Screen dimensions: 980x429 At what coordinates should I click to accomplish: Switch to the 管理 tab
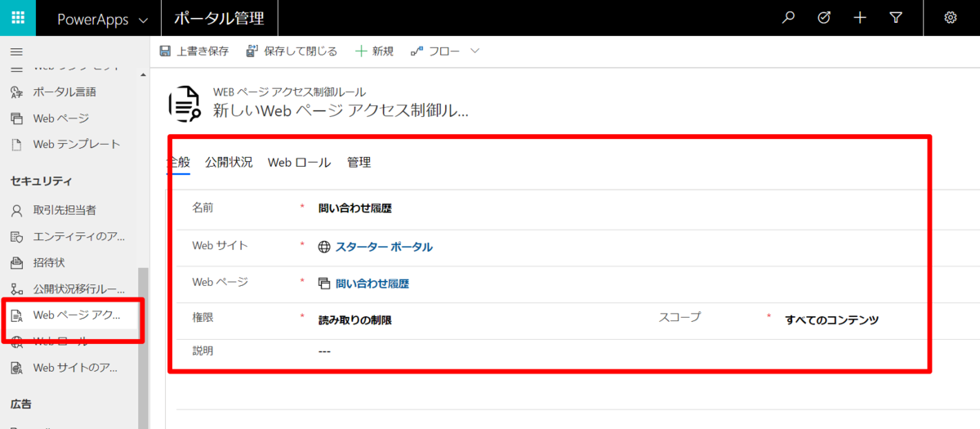pyautogui.click(x=359, y=162)
